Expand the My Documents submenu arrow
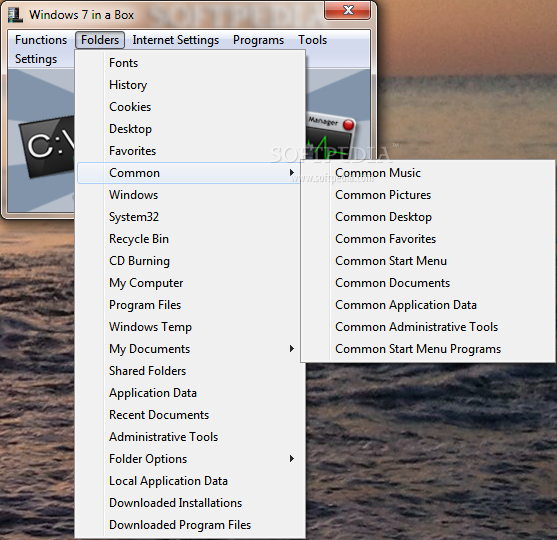The image size is (557, 540). 292,349
